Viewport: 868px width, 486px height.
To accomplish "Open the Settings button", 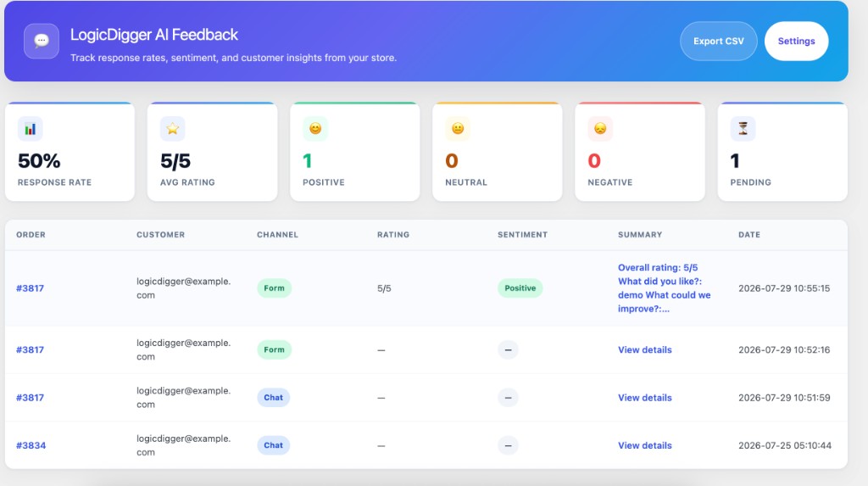I will [x=796, y=41].
